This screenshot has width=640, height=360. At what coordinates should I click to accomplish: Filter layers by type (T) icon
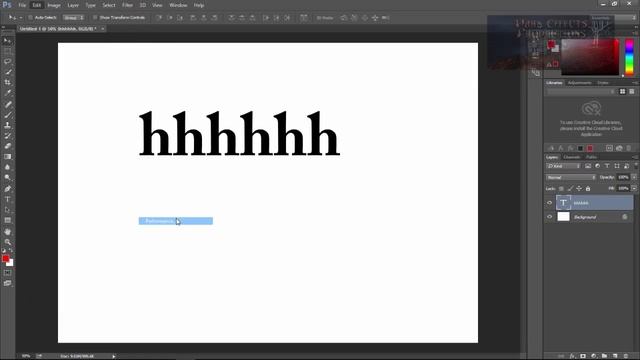pyautogui.click(x=607, y=166)
